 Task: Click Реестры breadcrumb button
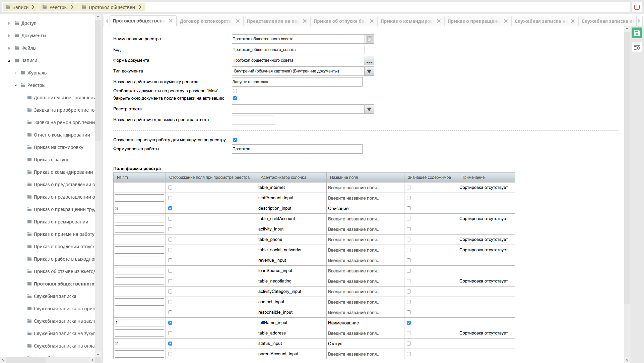click(x=58, y=7)
